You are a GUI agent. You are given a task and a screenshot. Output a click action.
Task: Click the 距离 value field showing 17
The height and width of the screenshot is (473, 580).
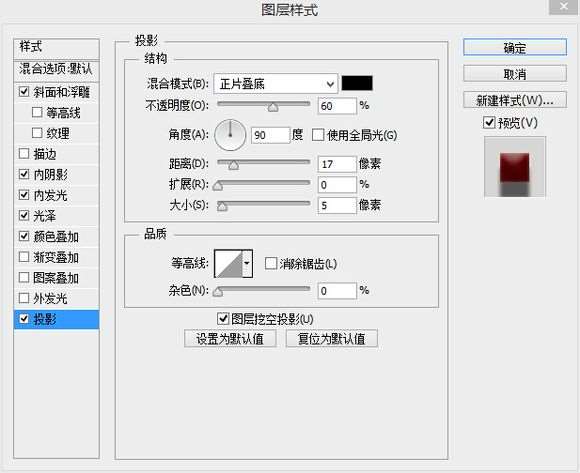[337, 164]
